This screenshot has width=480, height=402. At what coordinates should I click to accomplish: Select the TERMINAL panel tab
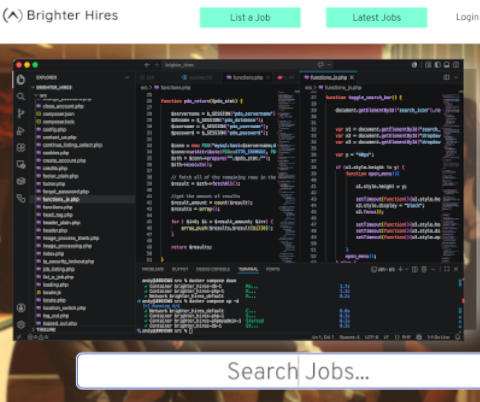click(248, 269)
